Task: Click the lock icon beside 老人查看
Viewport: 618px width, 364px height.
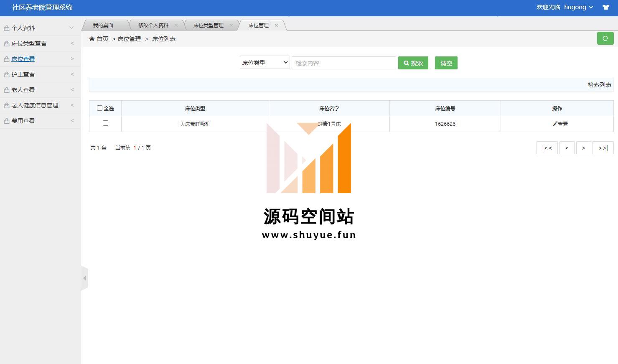Action: (x=7, y=90)
